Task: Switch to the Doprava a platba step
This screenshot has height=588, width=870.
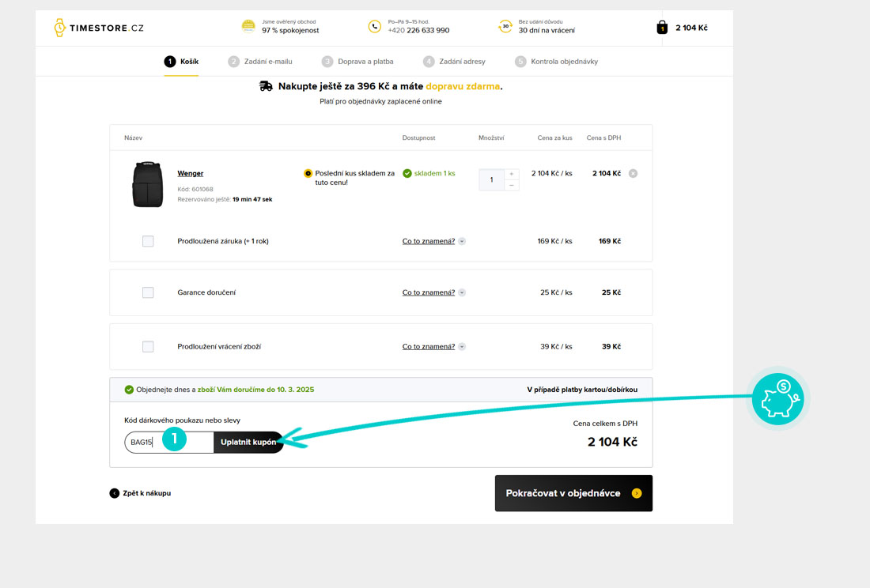Action: (357, 62)
